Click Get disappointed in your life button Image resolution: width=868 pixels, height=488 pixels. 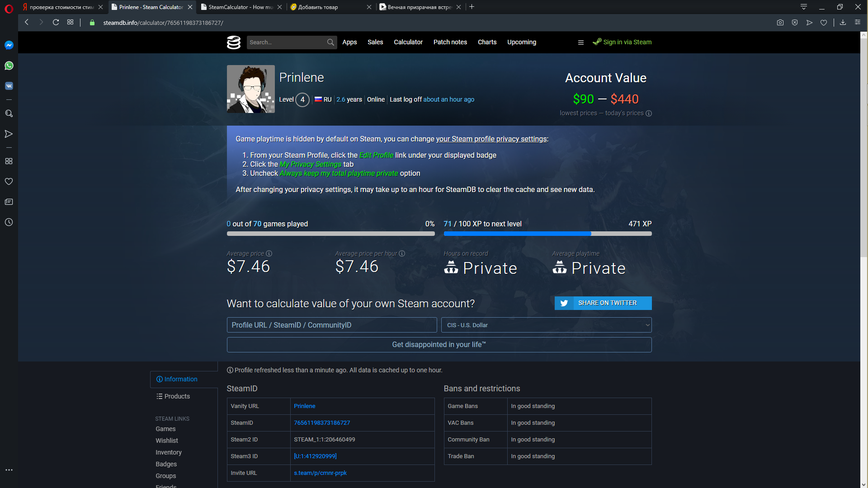click(x=439, y=345)
